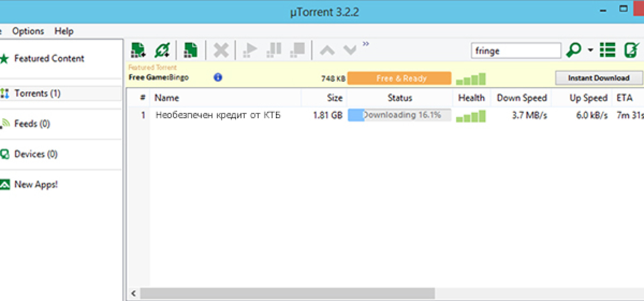Move torrent down in queue
Image resolution: width=644 pixels, height=301 pixels.
[350, 50]
